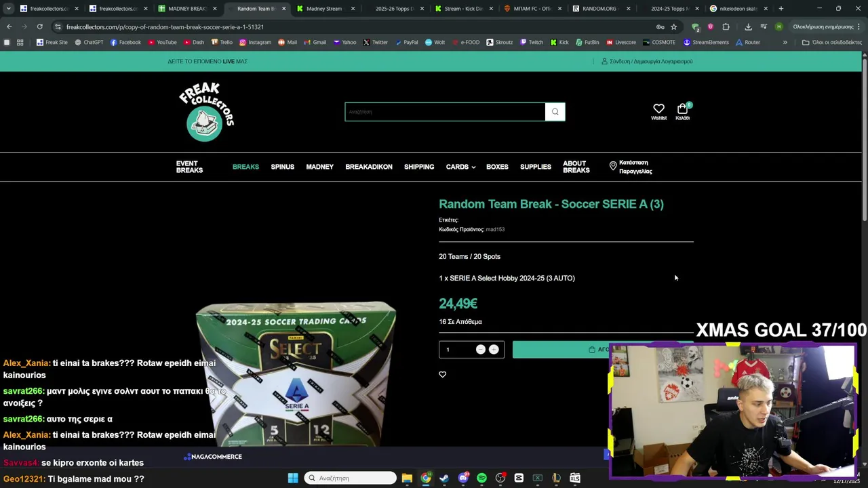Open the browser Extensions puzzle icon
This screenshot has width=868, height=488.
click(726, 27)
